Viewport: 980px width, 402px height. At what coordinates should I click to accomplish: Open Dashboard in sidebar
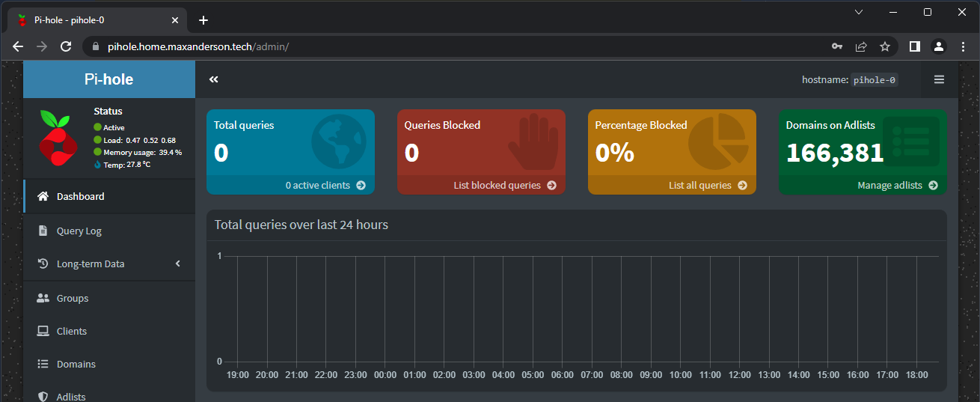click(109, 196)
